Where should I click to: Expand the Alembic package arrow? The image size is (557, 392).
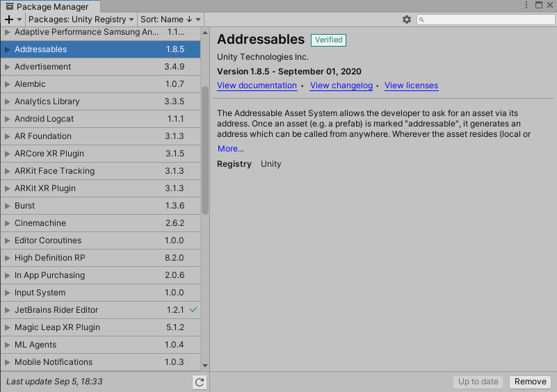pos(7,84)
